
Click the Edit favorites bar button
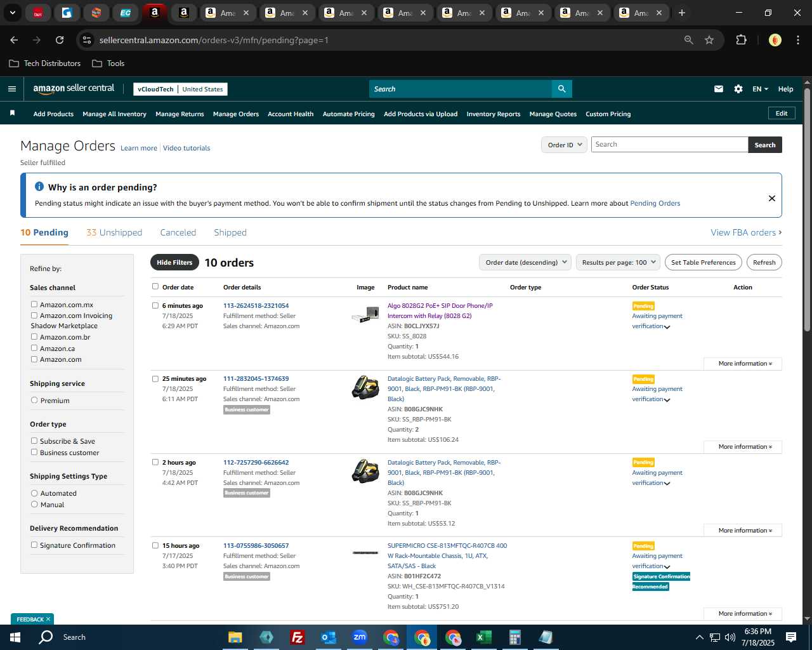(x=782, y=114)
